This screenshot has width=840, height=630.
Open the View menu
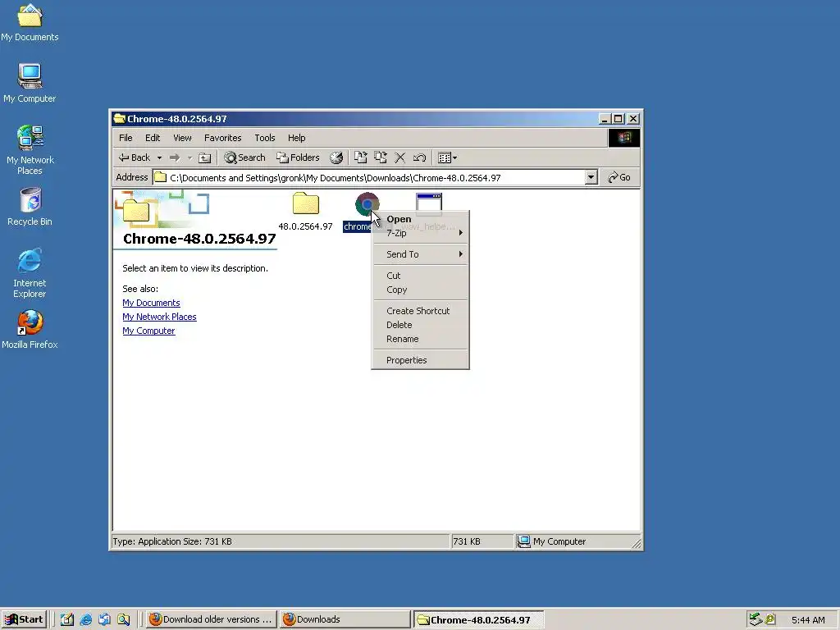click(x=182, y=138)
